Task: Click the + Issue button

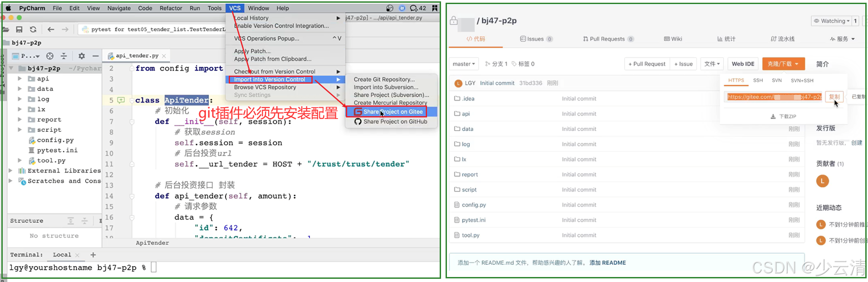Action: tap(683, 64)
